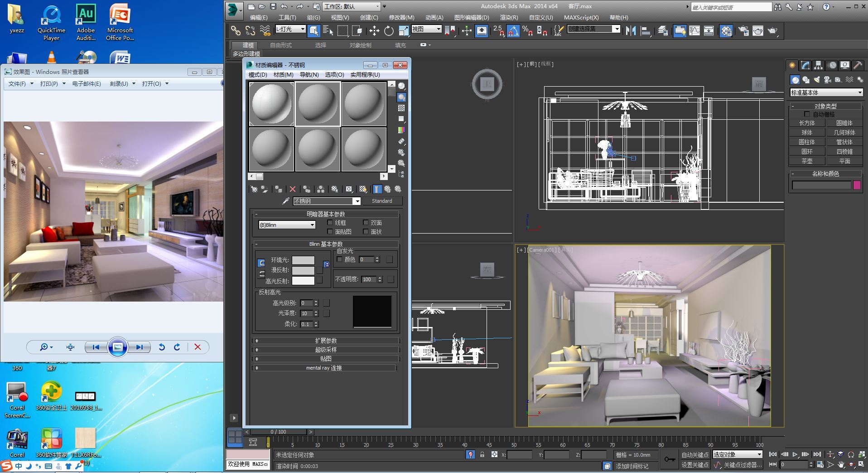Enable the 线框 wireframe checkbox
This screenshot has width=868, height=473.
point(330,223)
